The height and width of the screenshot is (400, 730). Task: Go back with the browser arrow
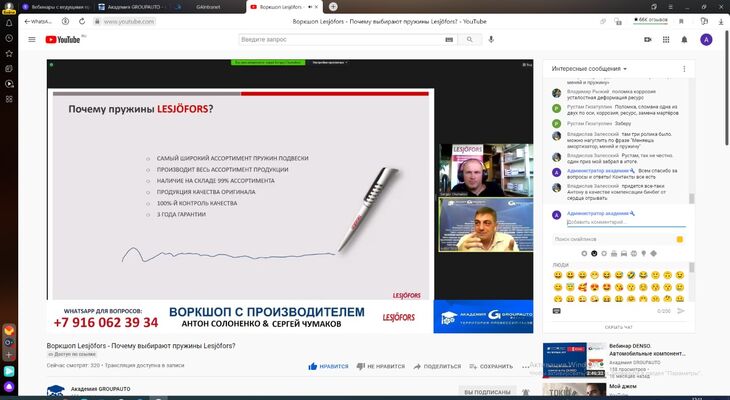pyautogui.click(x=27, y=21)
